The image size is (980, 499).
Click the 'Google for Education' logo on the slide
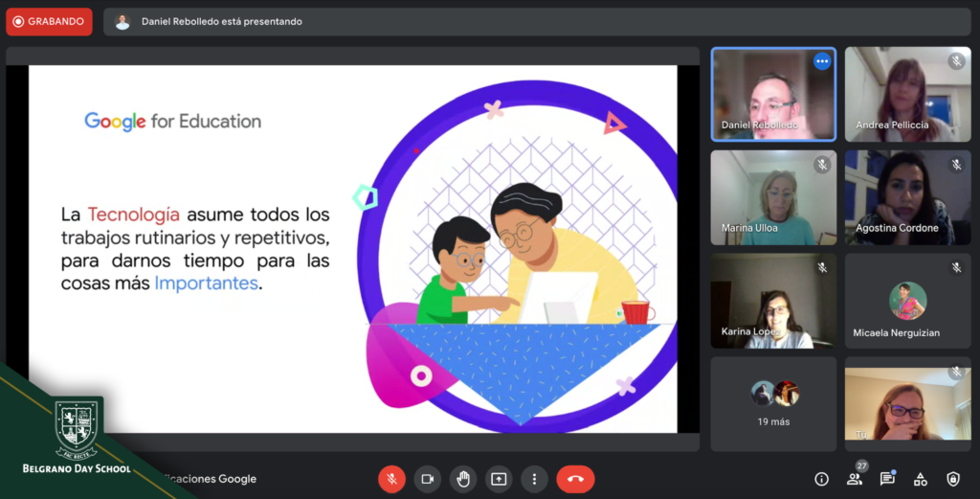[x=173, y=122]
